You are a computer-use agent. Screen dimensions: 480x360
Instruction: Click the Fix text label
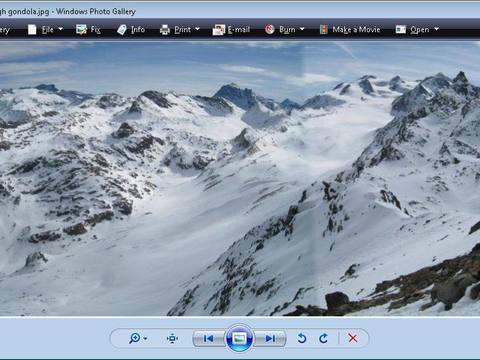(x=95, y=30)
